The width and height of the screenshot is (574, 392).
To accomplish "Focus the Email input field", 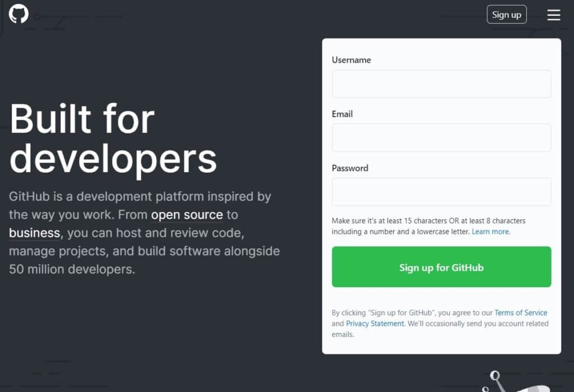I will tap(442, 138).
